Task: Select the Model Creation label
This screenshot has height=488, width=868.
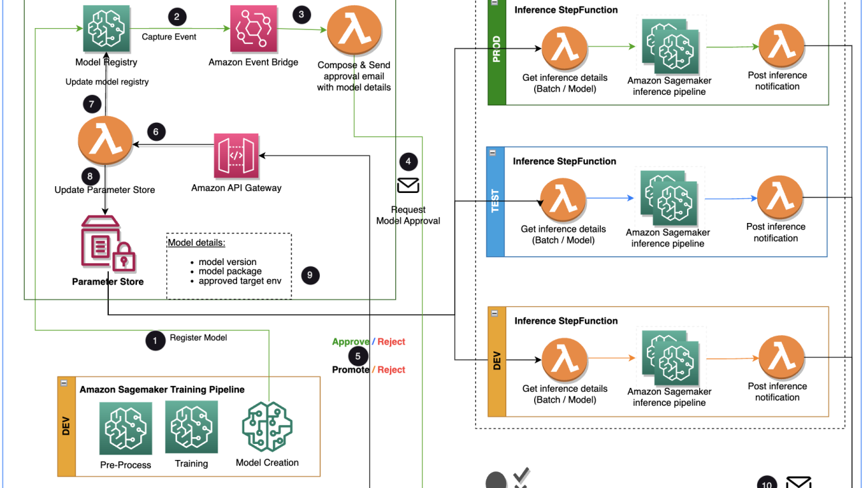Action: coord(267,463)
